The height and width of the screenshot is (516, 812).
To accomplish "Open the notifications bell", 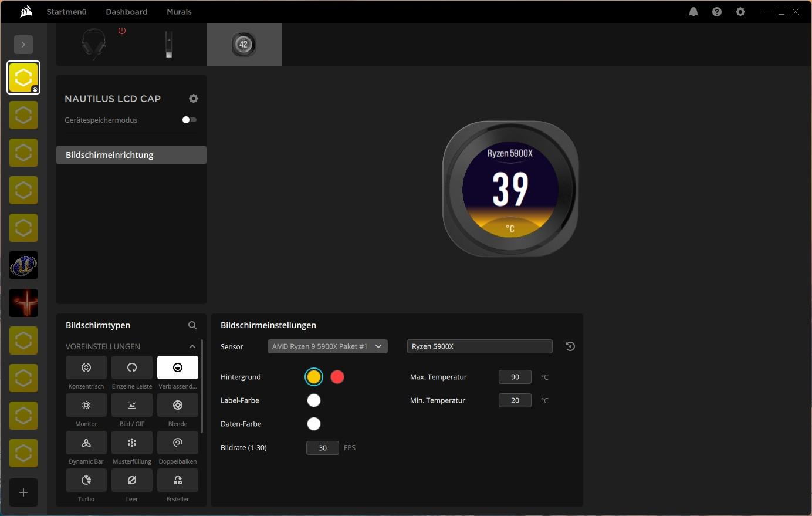I will click(693, 12).
